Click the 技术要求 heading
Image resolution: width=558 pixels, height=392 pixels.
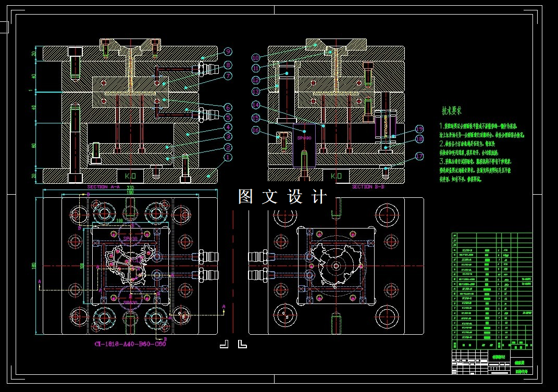point(452,111)
